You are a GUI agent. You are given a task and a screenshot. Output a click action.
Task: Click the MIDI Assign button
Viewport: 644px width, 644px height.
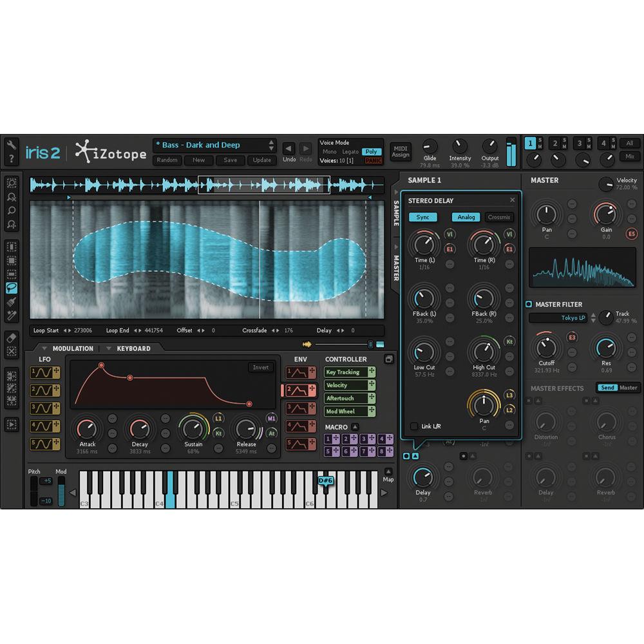click(x=400, y=150)
